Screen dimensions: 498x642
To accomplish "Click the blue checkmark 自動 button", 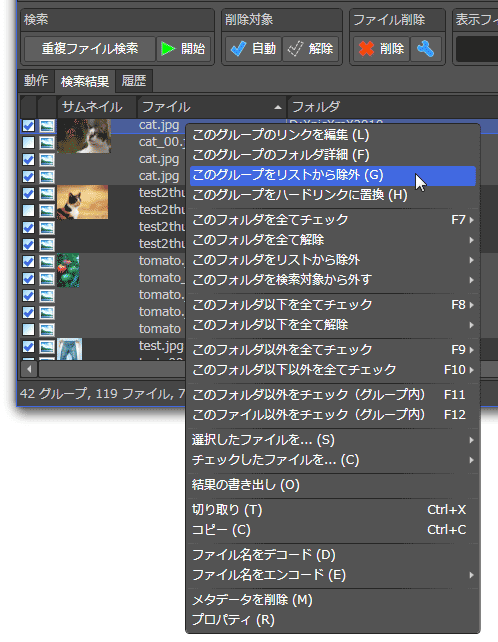I will coord(253,49).
